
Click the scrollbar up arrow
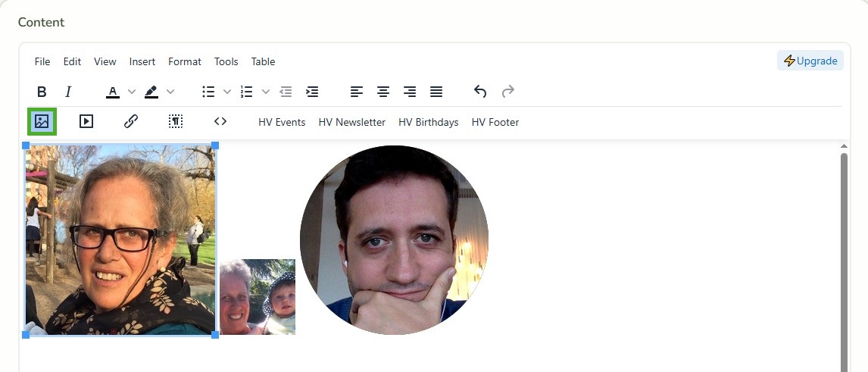[x=844, y=146]
